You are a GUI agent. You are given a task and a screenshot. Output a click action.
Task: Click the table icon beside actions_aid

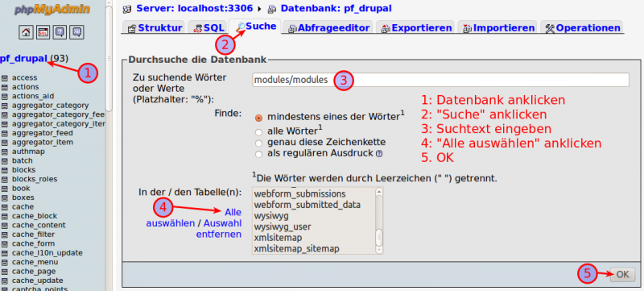[5, 96]
